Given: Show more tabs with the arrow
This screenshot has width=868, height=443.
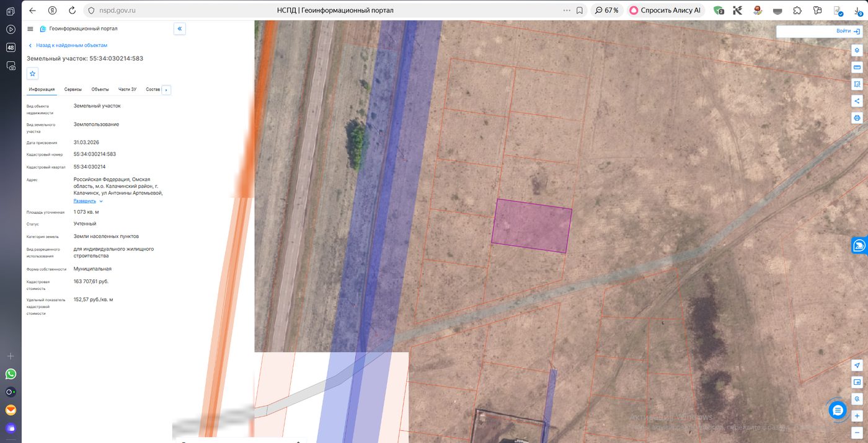Looking at the screenshot, I should pos(166,90).
